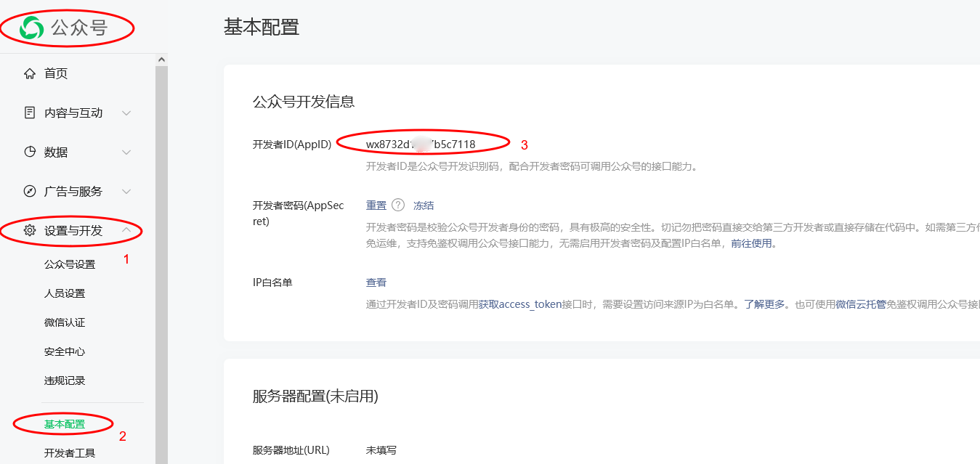Open the 获取access_token link

point(519,304)
